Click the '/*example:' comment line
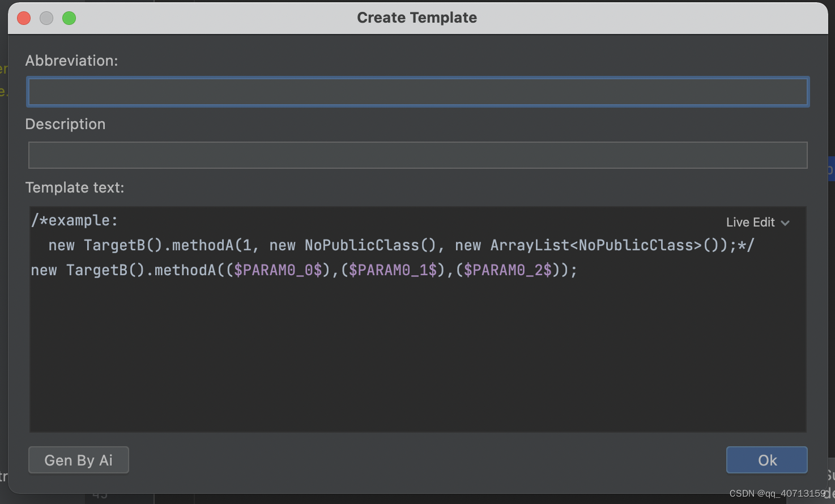This screenshot has width=835, height=504. (74, 220)
